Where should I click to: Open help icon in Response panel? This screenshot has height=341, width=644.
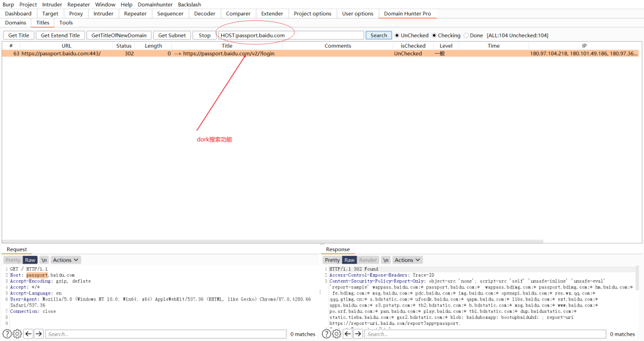326,334
